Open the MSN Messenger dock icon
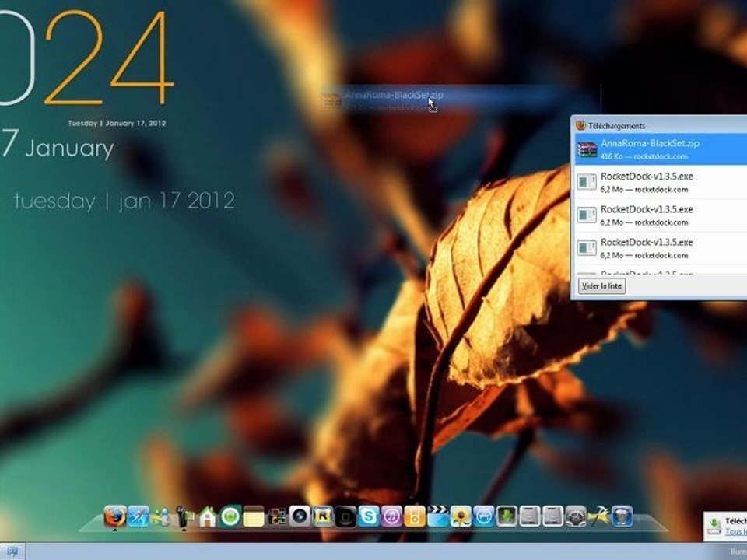Viewport: 747px width, 560px height. (161, 517)
